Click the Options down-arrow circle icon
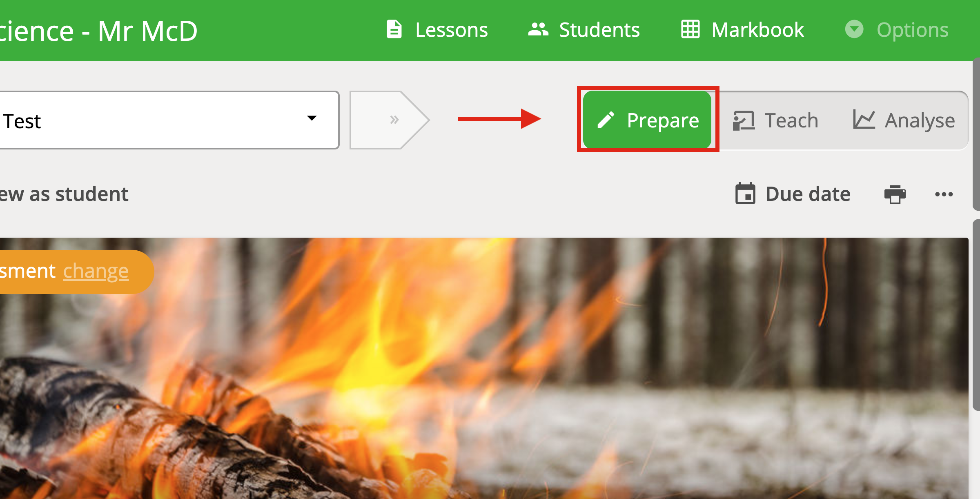 coord(854,29)
